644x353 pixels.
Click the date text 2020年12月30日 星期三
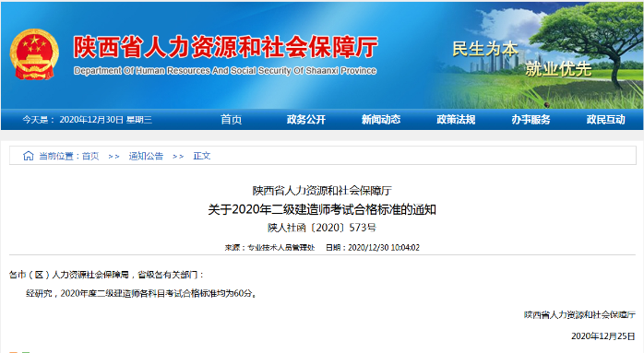(x=105, y=120)
